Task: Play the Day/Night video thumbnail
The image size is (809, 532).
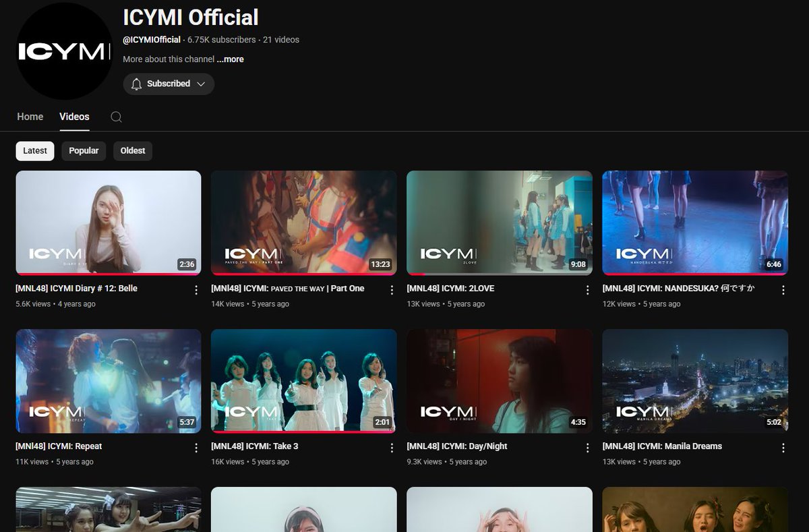Action: pyautogui.click(x=500, y=381)
